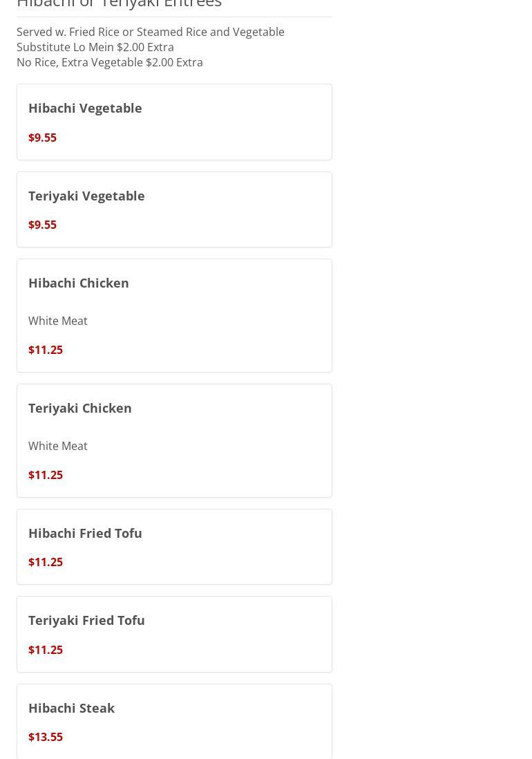
Task: Click the $11.25 price under Teriyaki Chicken
Action: (46, 475)
